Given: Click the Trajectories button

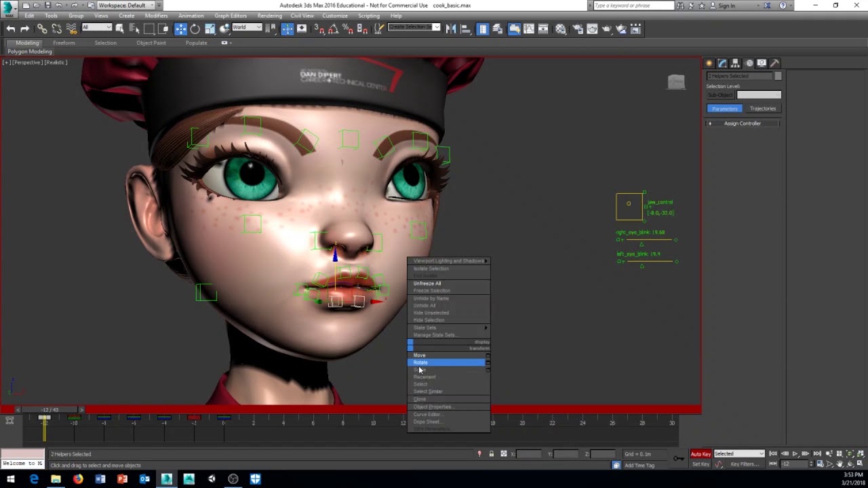Looking at the screenshot, I should [762, 108].
